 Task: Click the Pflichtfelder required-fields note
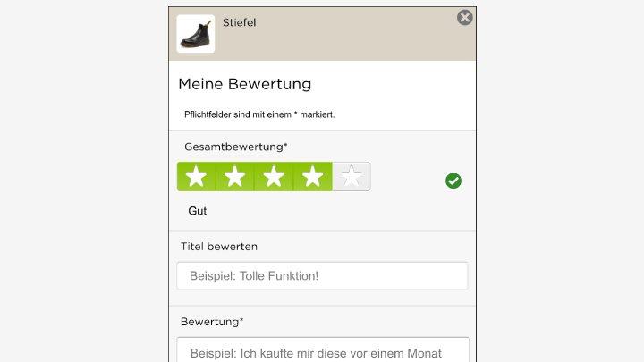tap(259, 114)
